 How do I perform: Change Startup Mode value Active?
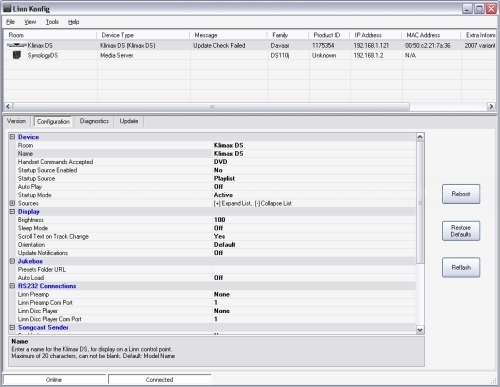pos(314,195)
